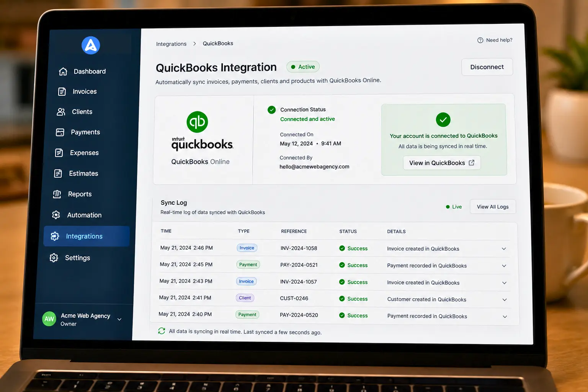Screen dimensions: 588x392
Task: Click the reference PAY-2024-0520
Action: (x=299, y=315)
